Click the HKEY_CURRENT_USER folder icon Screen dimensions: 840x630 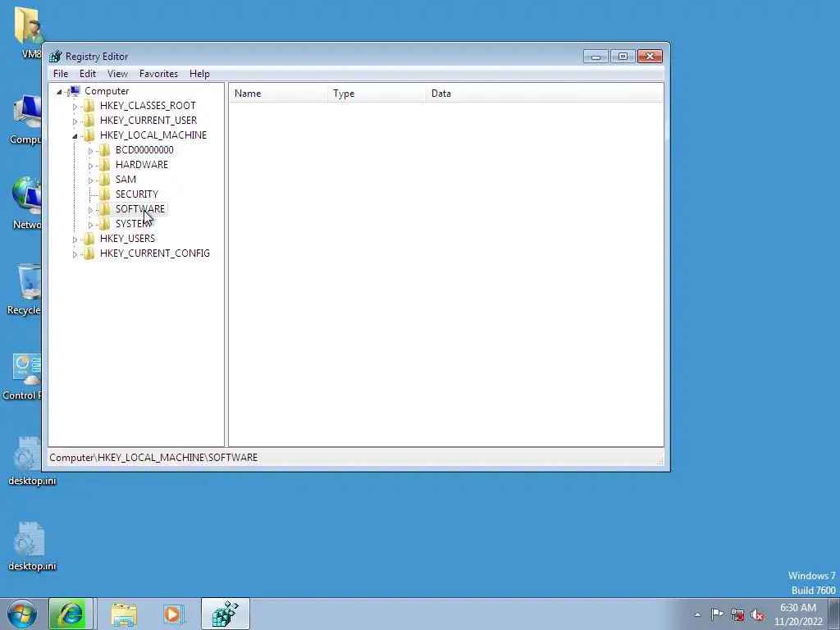tap(89, 121)
